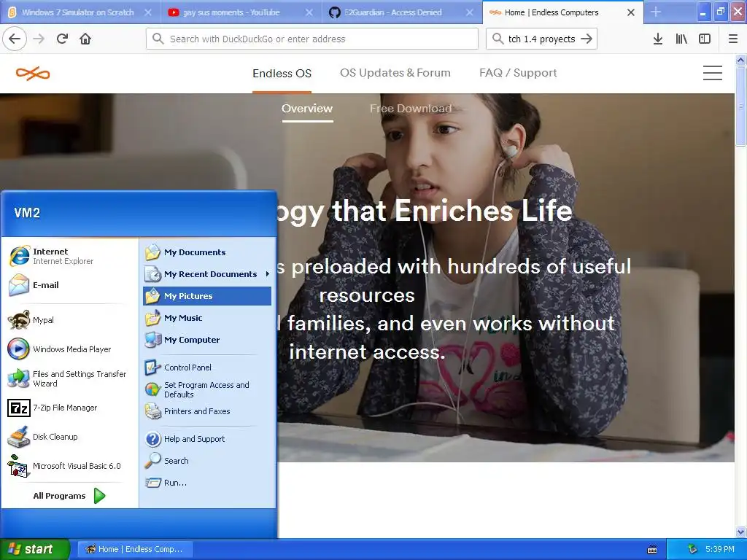This screenshot has width=747, height=560.
Task: Open the Endless site hamburger menu
Action: pos(713,73)
